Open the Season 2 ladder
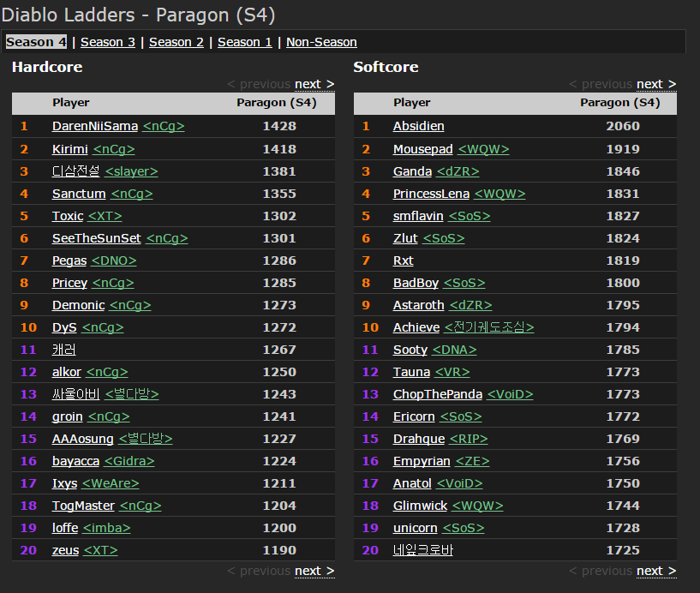This screenshot has width=700, height=593. click(176, 42)
